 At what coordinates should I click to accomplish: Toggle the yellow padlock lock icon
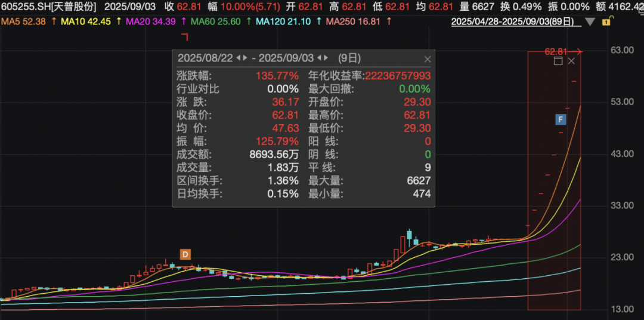coord(606,21)
